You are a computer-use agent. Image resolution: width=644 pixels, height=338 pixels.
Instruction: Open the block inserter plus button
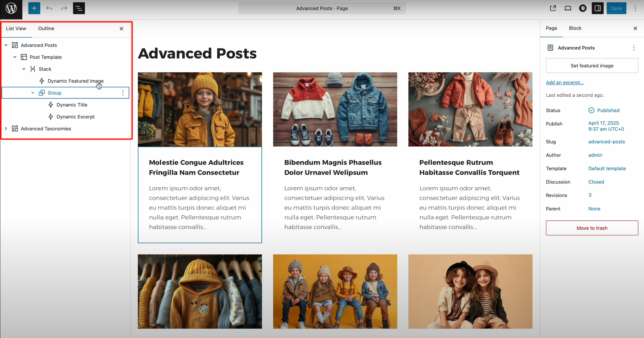click(x=34, y=8)
